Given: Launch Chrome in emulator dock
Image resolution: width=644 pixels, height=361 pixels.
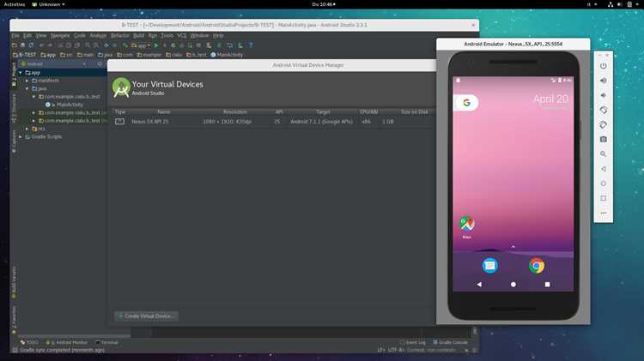Looking at the screenshot, I should (x=537, y=266).
